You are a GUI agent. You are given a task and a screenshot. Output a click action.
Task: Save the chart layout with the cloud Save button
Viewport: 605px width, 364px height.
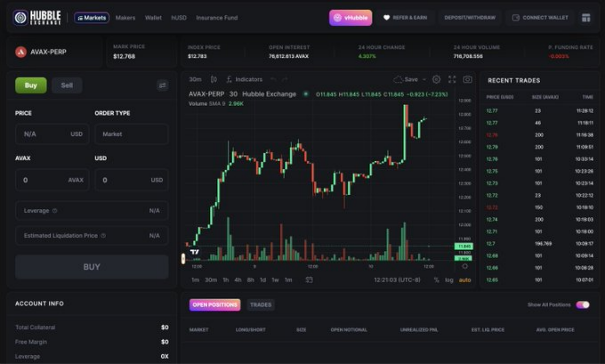point(405,79)
